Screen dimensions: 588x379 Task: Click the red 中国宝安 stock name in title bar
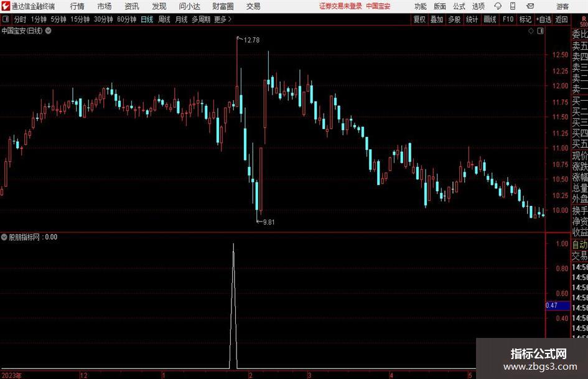(x=378, y=6)
